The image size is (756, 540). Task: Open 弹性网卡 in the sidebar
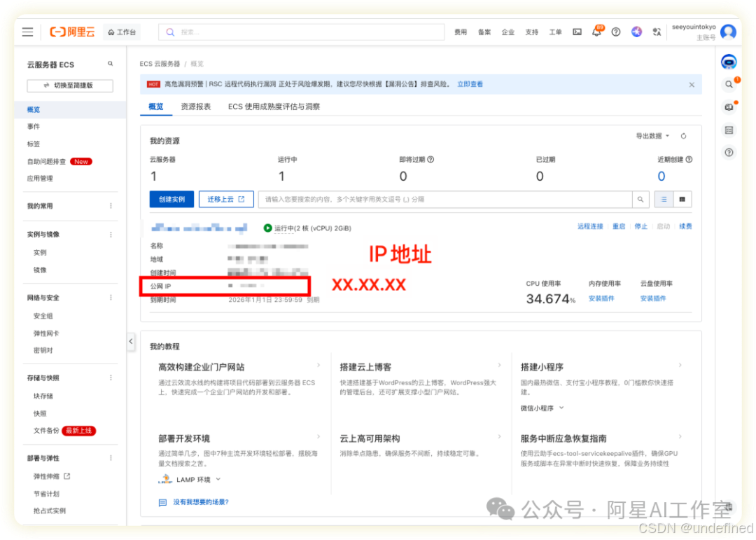tap(46, 333)
